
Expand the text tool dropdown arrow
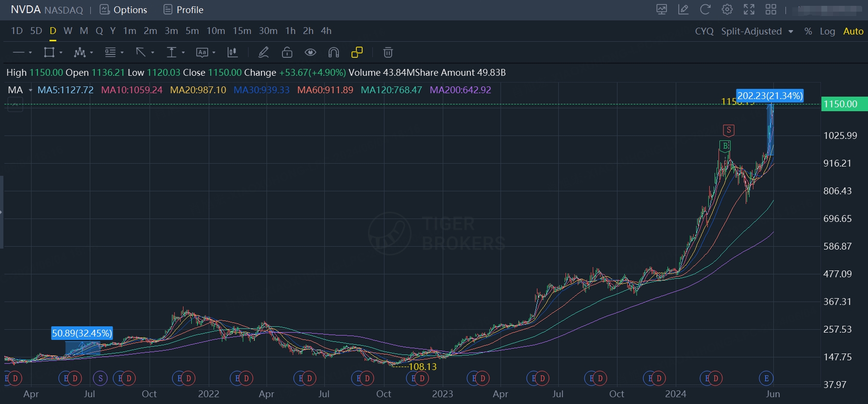pos(214,52)
